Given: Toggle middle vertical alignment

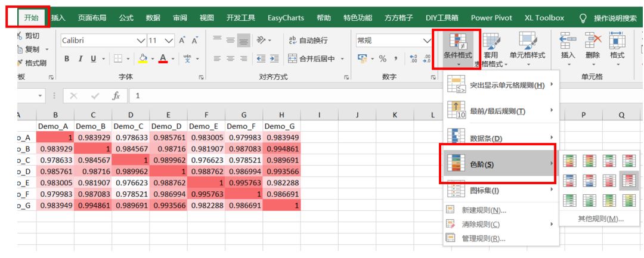Looking at the screenshot, I should point(230,40).
